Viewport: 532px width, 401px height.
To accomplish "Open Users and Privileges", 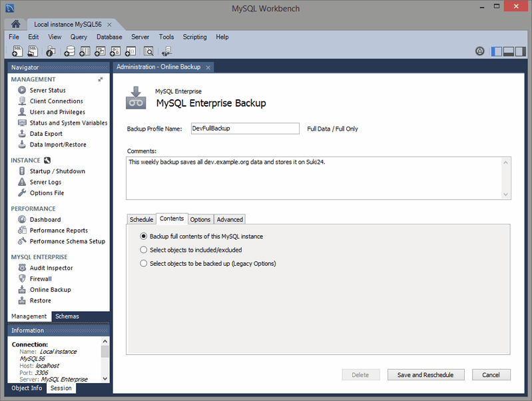I will pyautogui.click(x=57, y=112).
